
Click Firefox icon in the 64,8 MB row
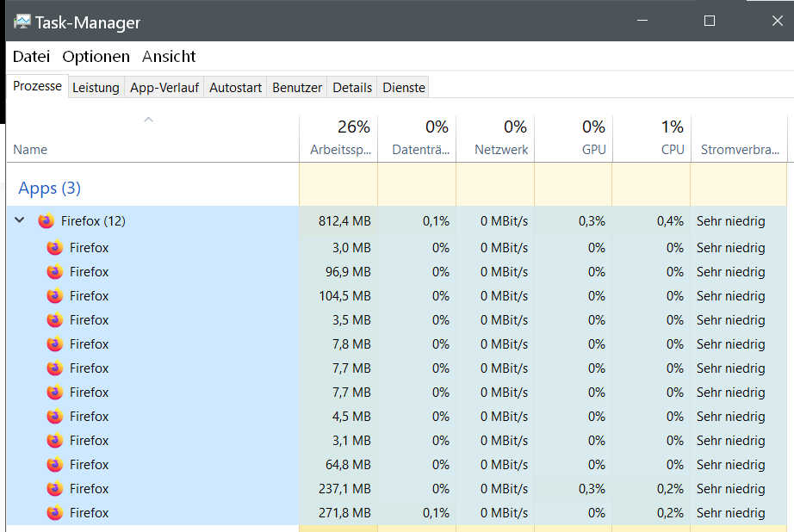coord(55,465)
